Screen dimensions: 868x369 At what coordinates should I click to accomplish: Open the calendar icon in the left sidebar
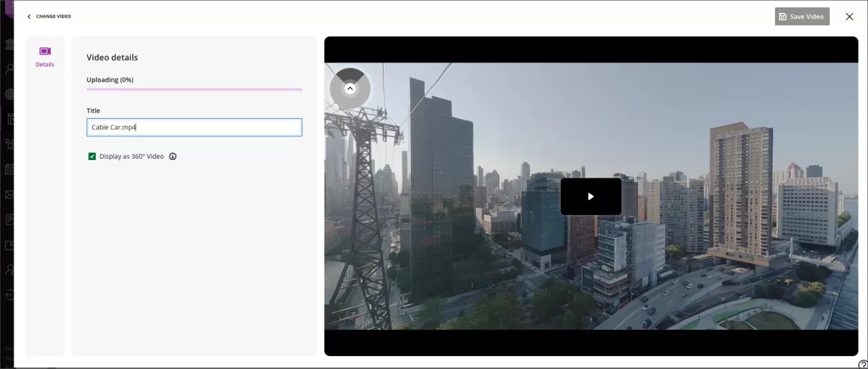click(x=9, y=169)
